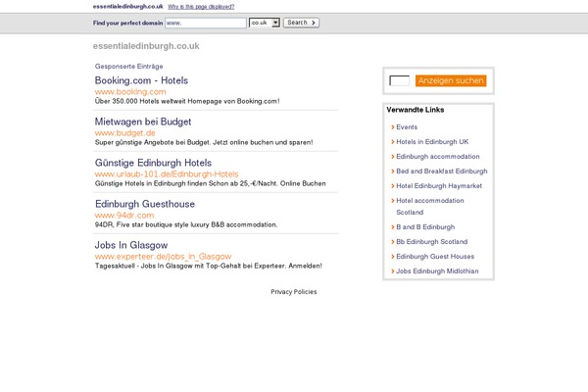Click the Verwandte Links heading
This screenshot has height=392, width=588.
(x=416, y=110)
